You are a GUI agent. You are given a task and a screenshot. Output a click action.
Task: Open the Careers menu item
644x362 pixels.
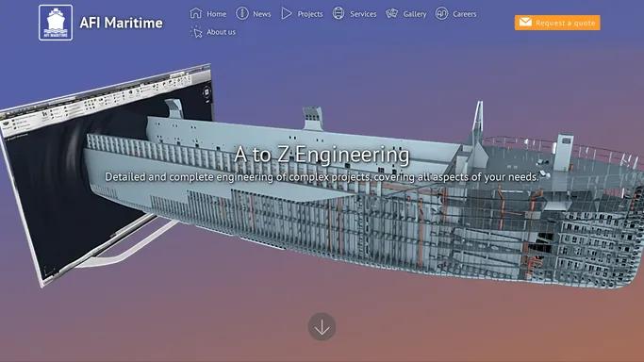pyautogui.click(x=465, y=14)
